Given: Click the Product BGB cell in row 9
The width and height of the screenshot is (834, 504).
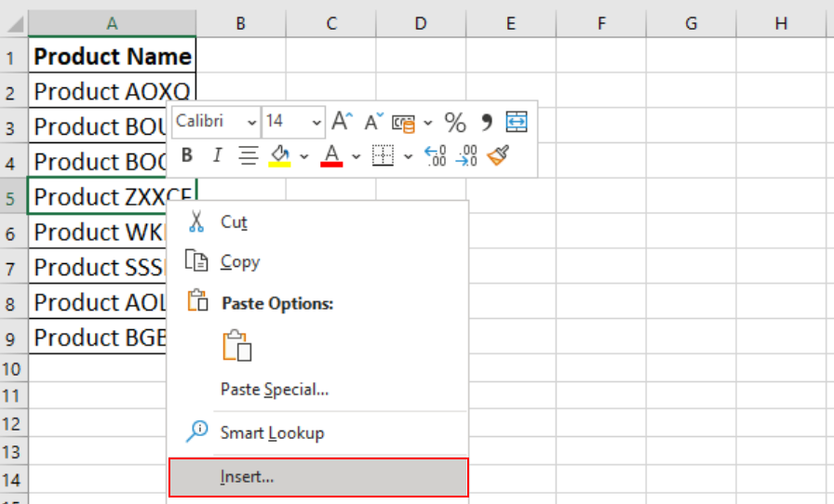Looking at the screenshot, I should point(98,337).
